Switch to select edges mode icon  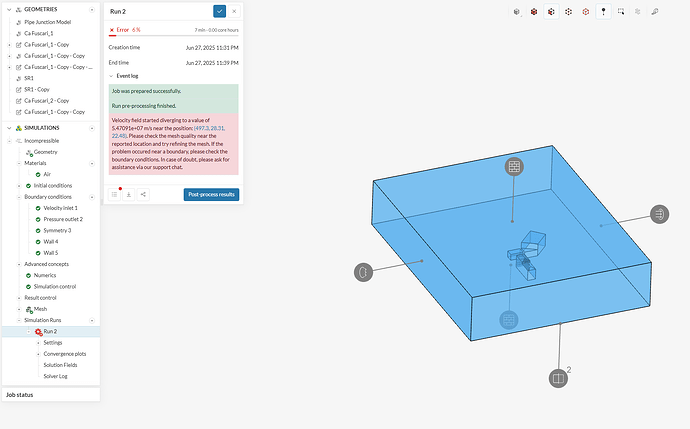pos(569,12)
